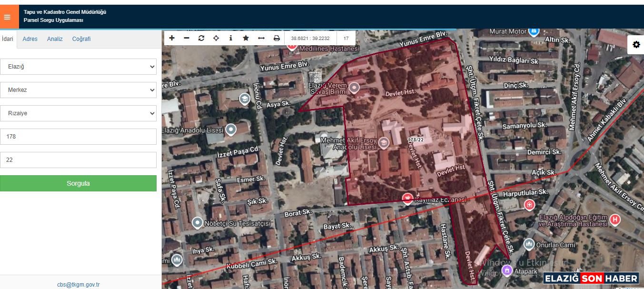Open the orange hamburger menu
Viewport: 644px width, 289px height.
7,17
